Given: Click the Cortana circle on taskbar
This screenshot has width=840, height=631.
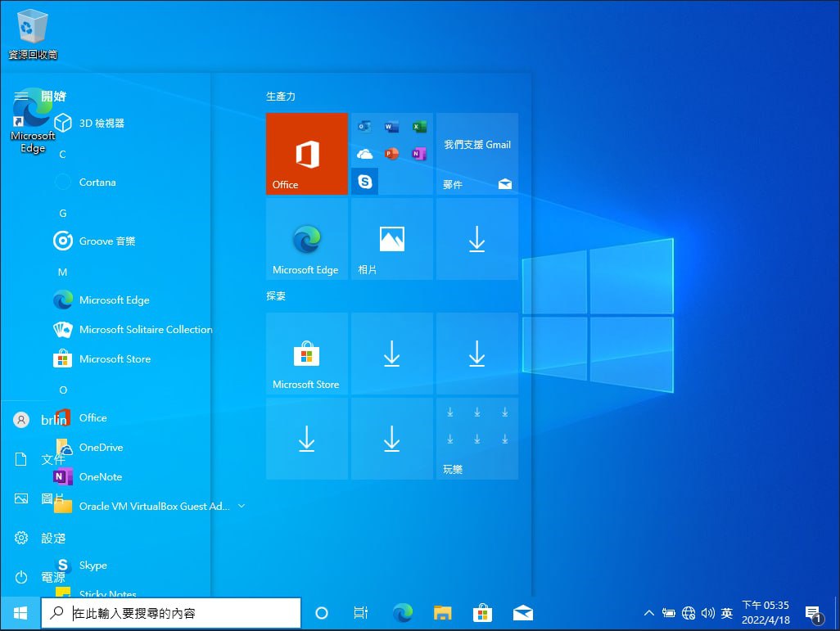Looking at the screenshot, I should 322,613.
